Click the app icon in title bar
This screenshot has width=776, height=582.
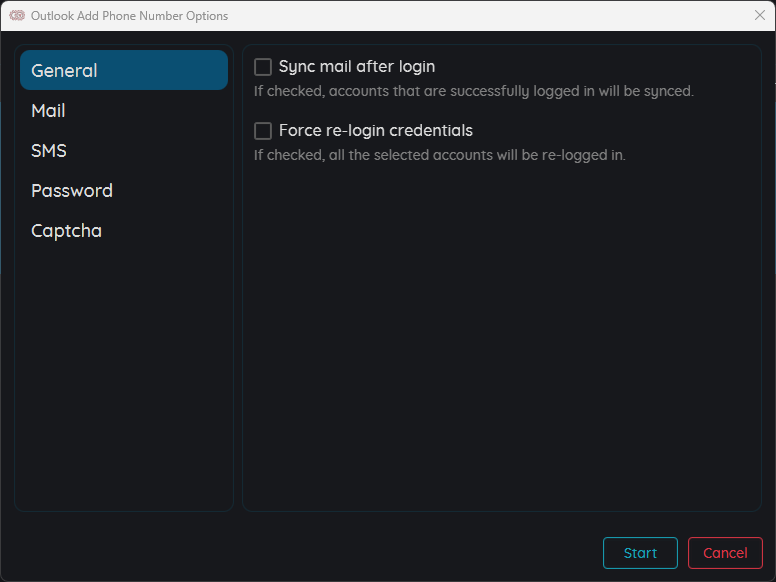(17, 15)
